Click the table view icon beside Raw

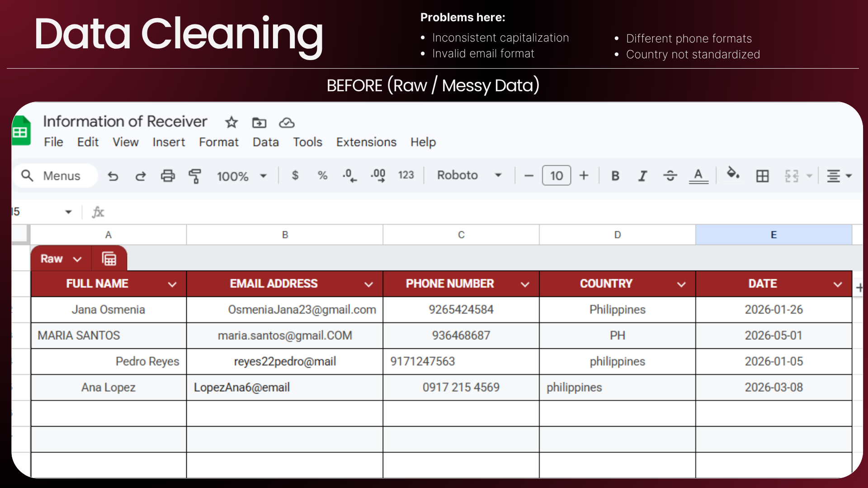click(109, 259)
